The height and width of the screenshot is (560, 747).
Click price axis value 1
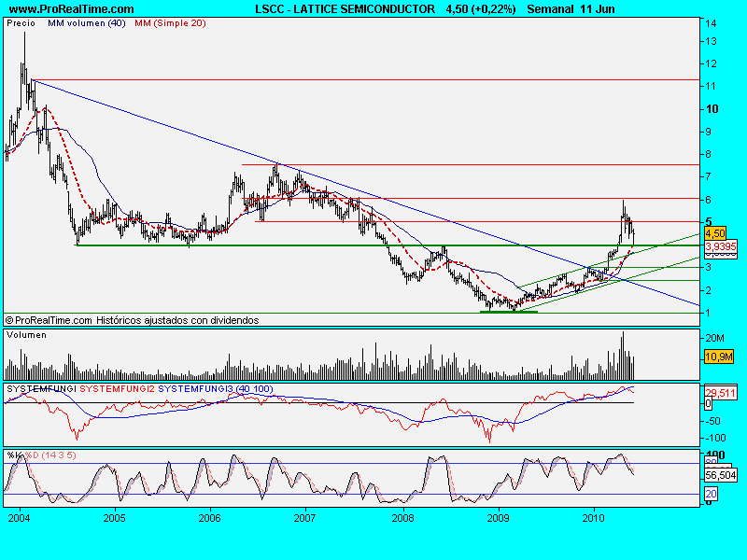click(709, 313)
